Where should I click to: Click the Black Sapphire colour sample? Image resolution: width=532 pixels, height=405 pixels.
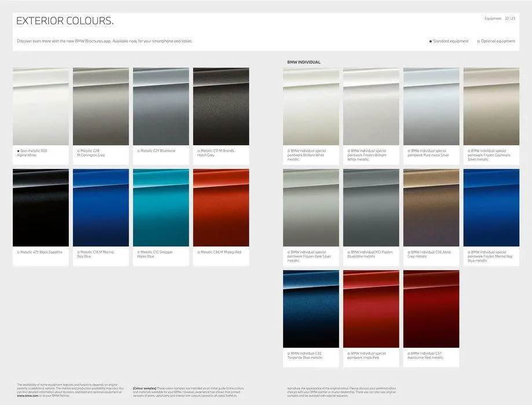pos(41,208)
